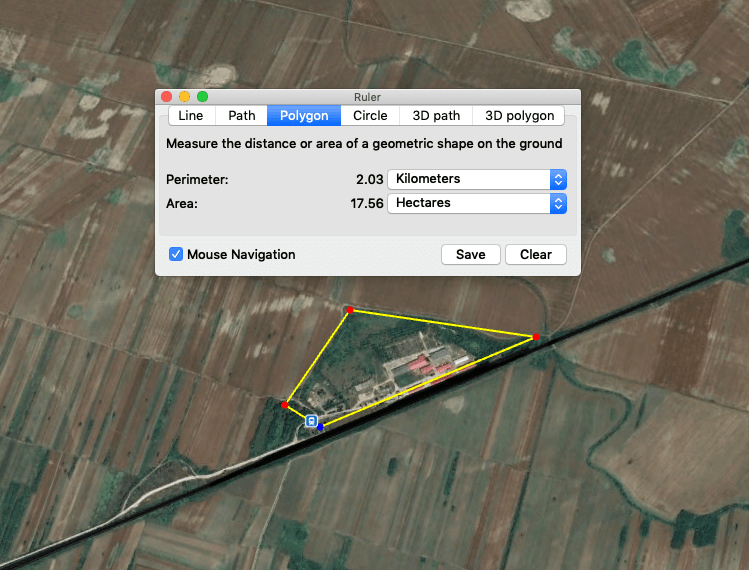Switch to the Path tab
Screen dimensions: 749x570
pyautogui.click(x=242, y=116)
